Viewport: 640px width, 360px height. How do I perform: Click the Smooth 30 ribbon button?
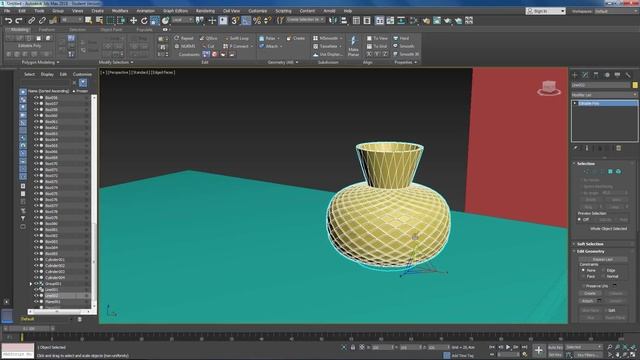pyautogui.click(x=406, y=54)
